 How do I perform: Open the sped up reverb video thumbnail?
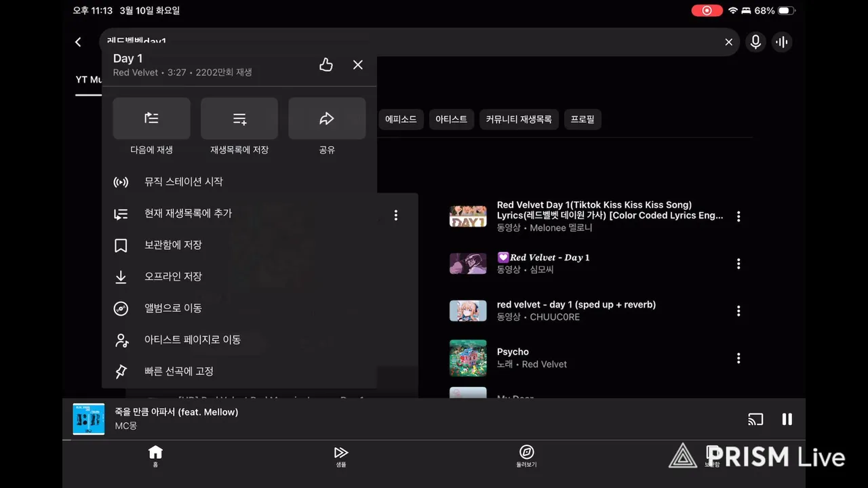468,311
